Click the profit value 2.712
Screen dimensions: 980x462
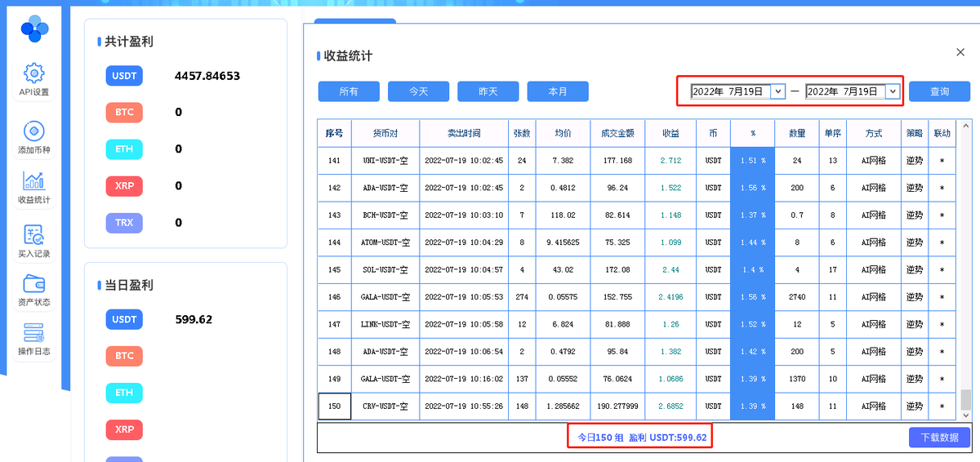pos(670,161)
